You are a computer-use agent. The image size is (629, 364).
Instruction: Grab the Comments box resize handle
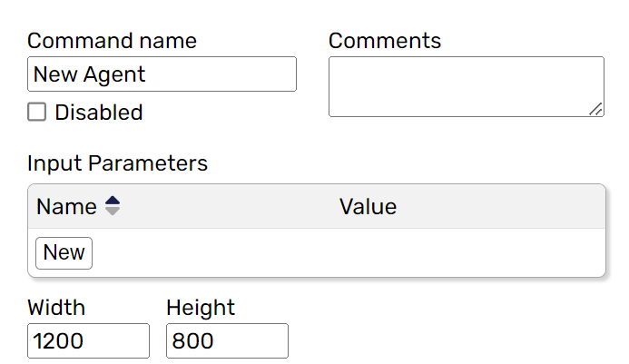(596, 110)
